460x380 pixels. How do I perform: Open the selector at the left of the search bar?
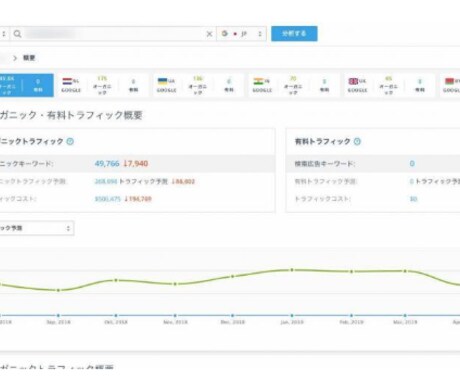tap(4, 34)
